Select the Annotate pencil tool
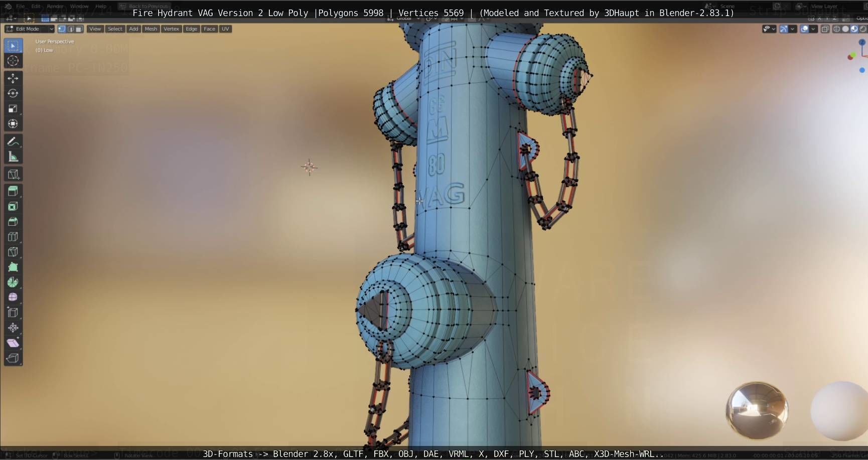 pyautogui.click(x=13, y=141)
